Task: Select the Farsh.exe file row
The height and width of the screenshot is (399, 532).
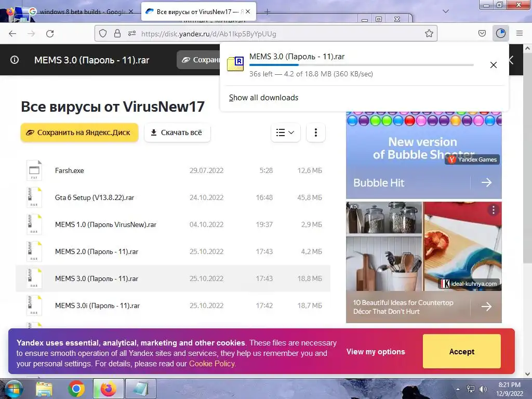Action: click(173, 170)
